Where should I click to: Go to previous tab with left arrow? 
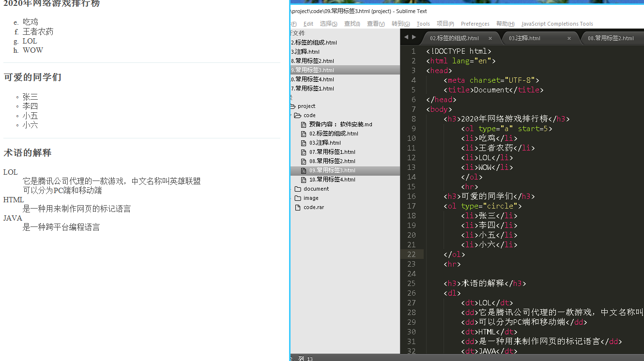(x=406, y=37)
